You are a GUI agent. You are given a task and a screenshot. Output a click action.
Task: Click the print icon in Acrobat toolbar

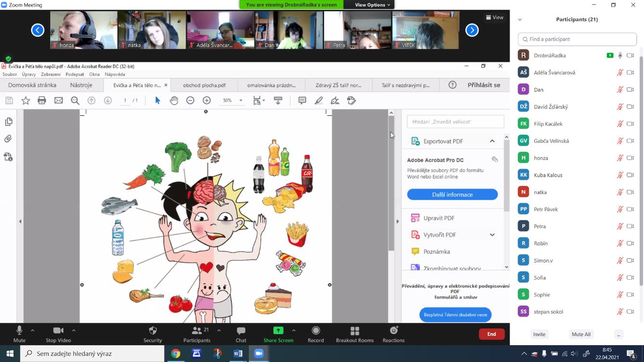[42, 100]
